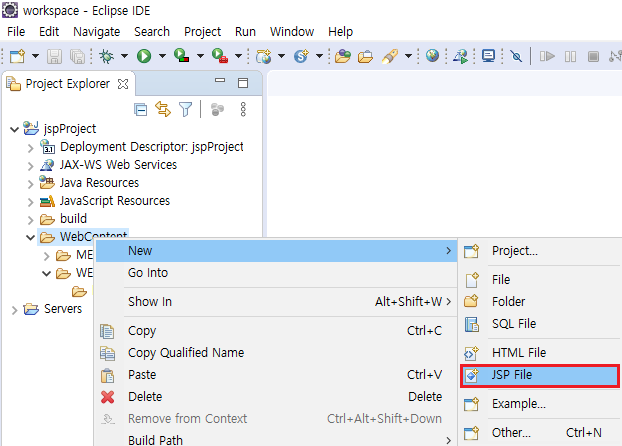The image size is (622, 446).
Task: Click the Open Type folder icon
Action: (343, 56)
